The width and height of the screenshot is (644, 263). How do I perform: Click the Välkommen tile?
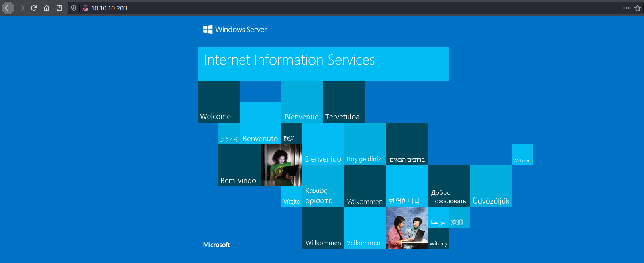(x=365, y=186)
